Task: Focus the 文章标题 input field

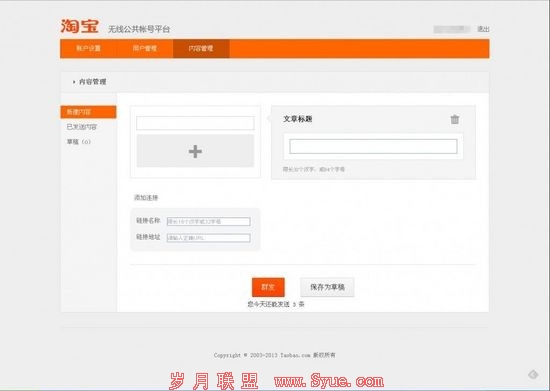Action: click(373, 146)
